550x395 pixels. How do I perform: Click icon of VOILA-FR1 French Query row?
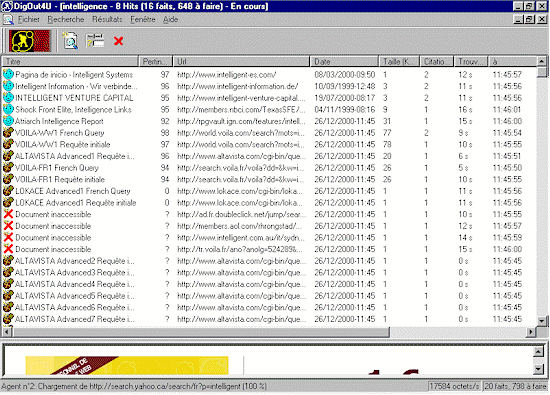[x=8, y=167]
